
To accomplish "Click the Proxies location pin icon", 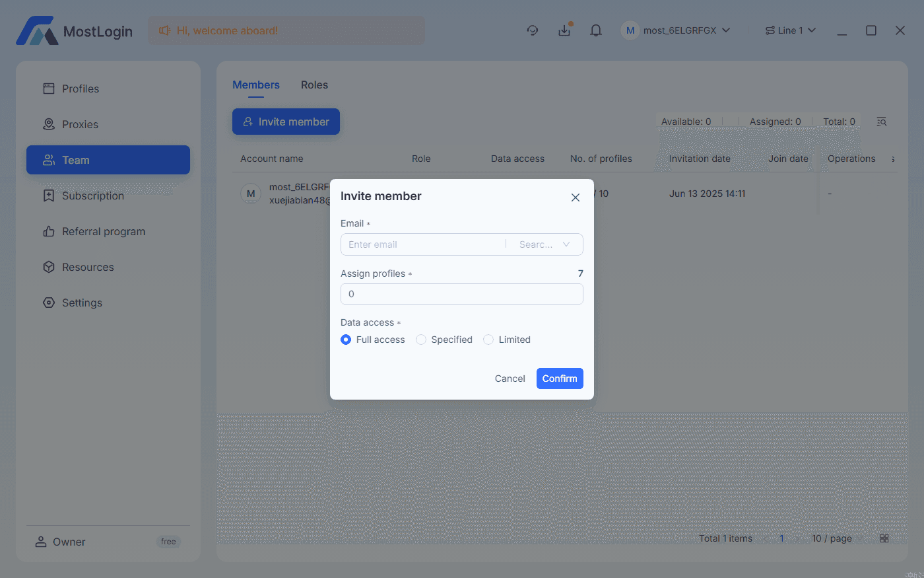I will tap(49, 124).
